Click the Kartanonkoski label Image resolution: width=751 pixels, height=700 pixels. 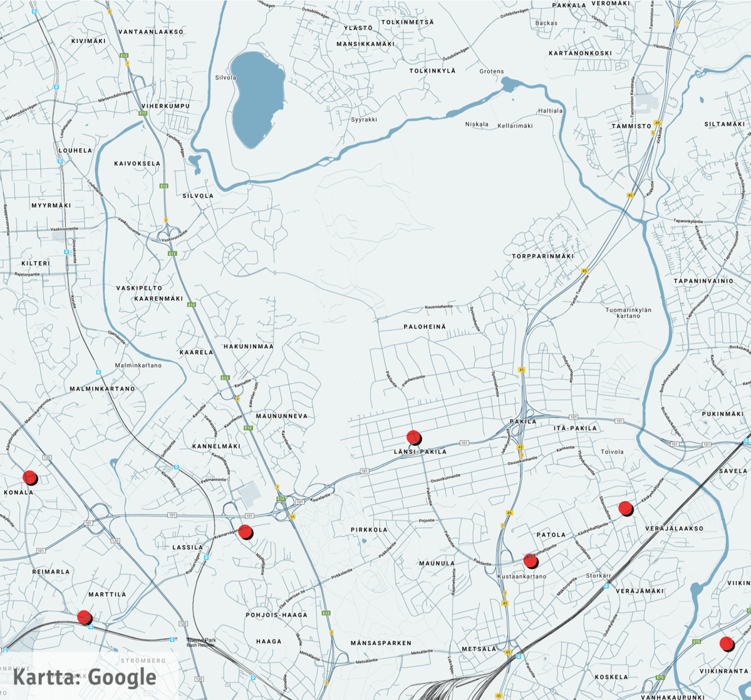[581, 53]
